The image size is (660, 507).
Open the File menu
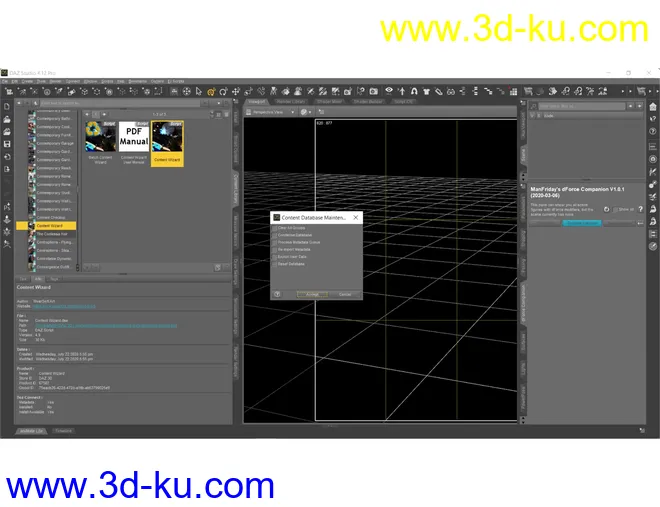pos(6,80)
